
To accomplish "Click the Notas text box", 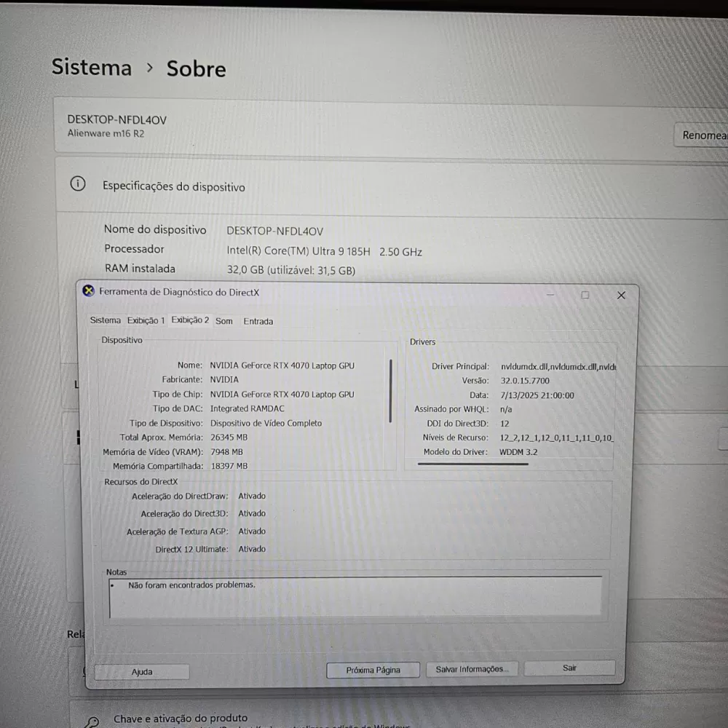I will [356, 597].
